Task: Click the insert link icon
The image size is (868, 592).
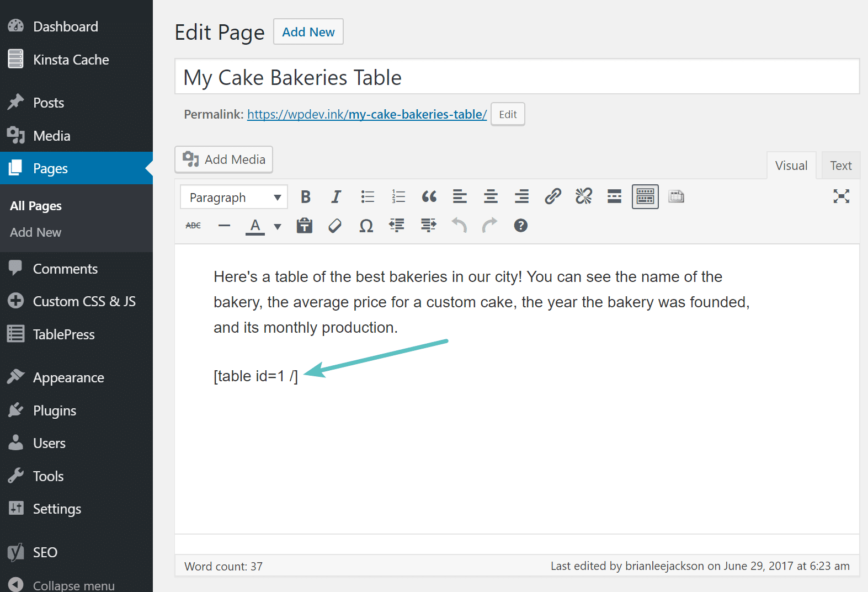Action: coord(552,197)
